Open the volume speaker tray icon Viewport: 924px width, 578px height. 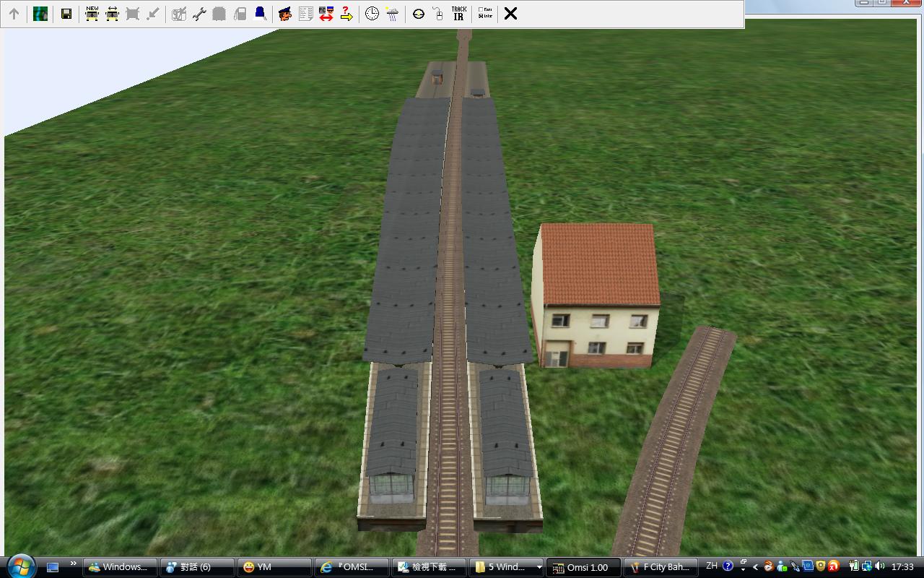pyautogui.click(x=879, y=566)
